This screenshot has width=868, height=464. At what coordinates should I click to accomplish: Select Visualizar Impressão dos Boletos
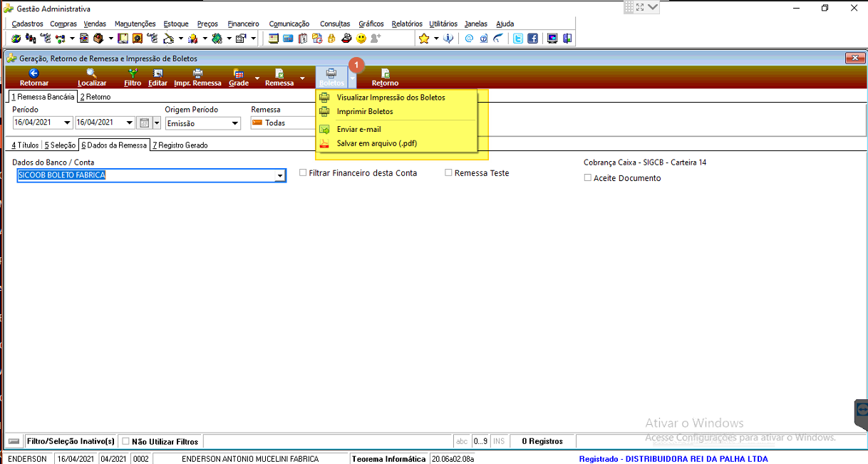pos(391,97)
